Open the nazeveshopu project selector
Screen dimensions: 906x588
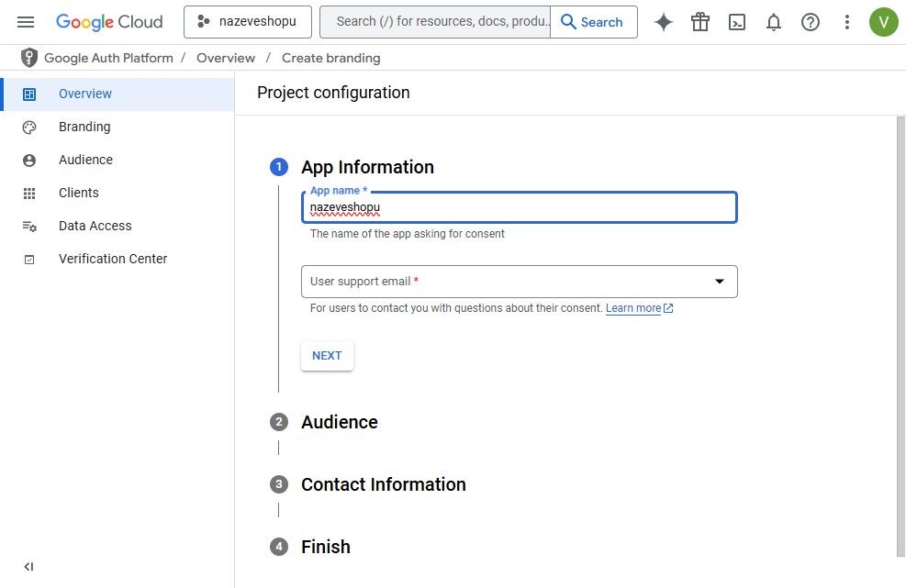(247, 22)
